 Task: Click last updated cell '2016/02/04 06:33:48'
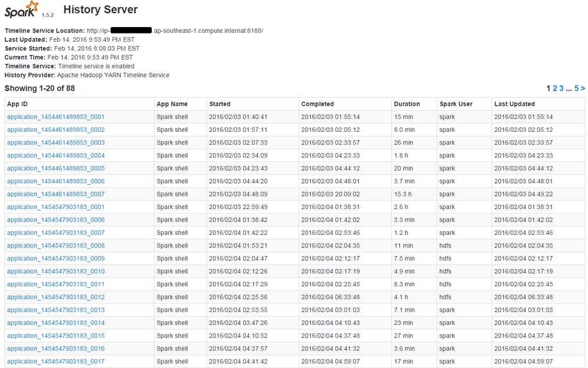(523, 297)
